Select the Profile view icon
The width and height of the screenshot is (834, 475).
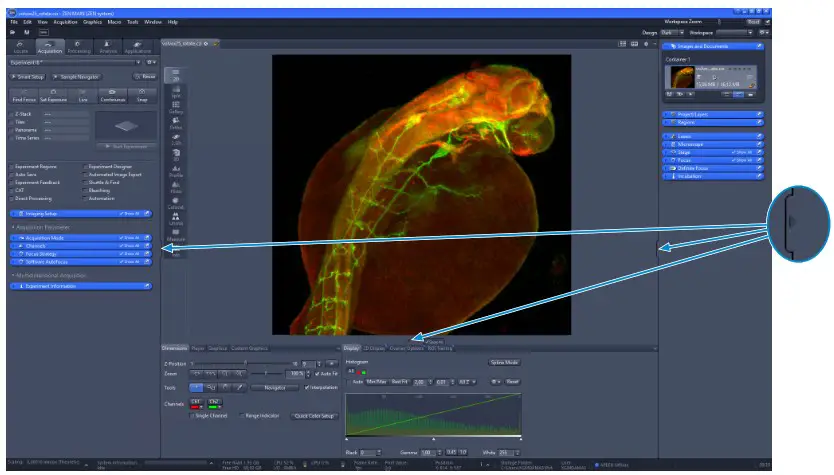click(176, 171)
